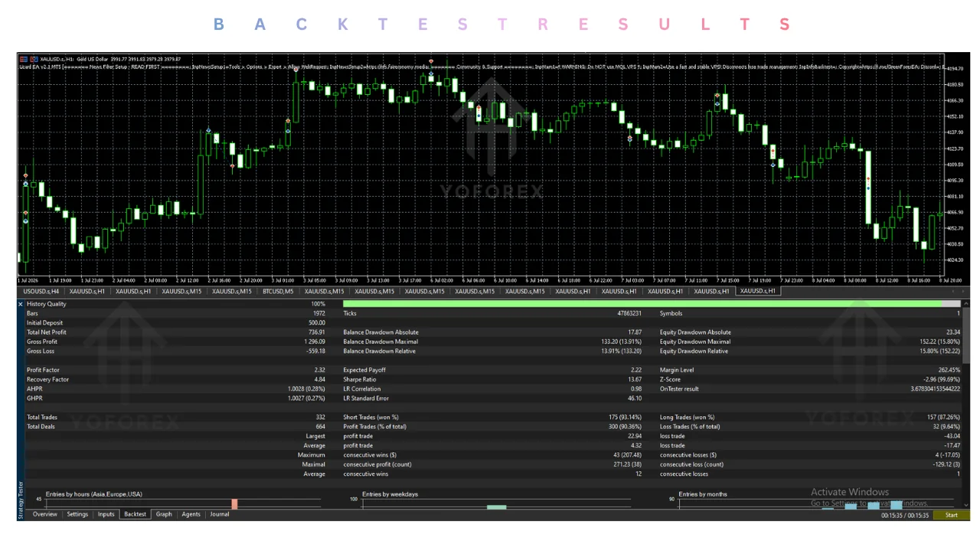Screen dimensions: 980x551
Task: Select the Z-Score value -2.96 (99.69%)
Action: tap(942, 380)
